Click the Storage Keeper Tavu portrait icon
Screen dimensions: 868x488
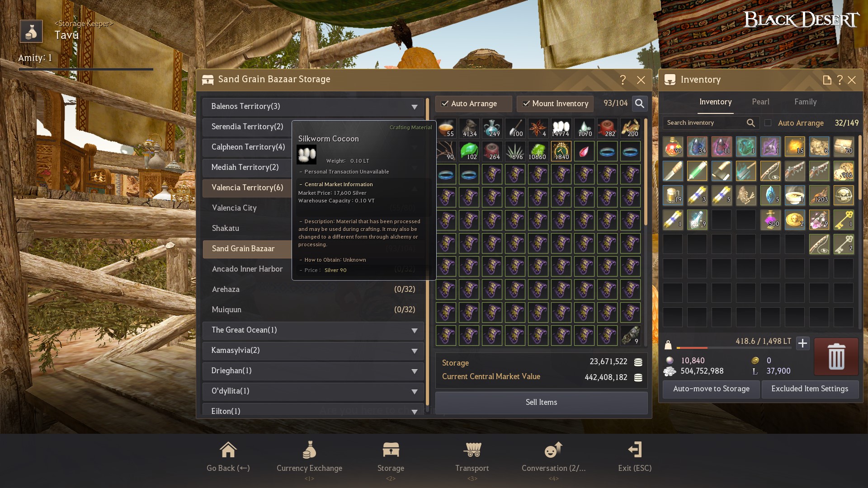pos(31,32)
